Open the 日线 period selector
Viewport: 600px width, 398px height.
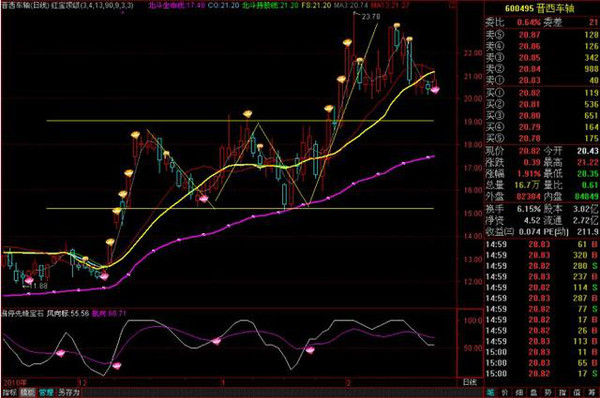coord(470,382)
